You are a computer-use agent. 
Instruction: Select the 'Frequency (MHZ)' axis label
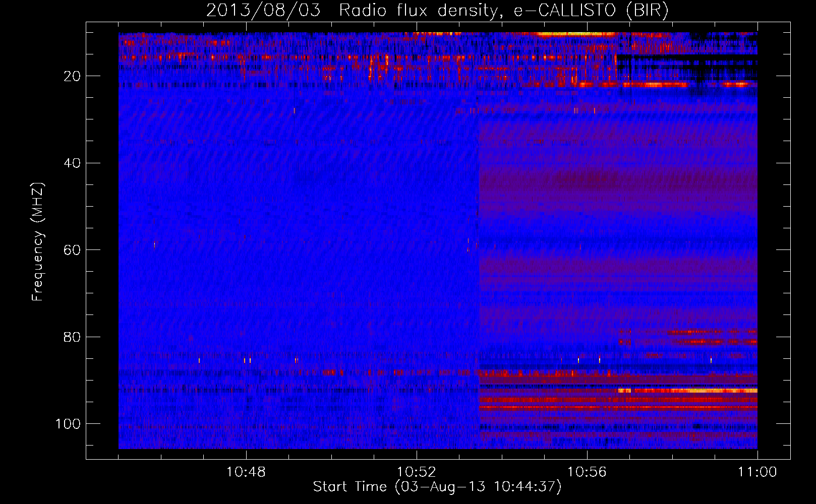pos(38,242)
